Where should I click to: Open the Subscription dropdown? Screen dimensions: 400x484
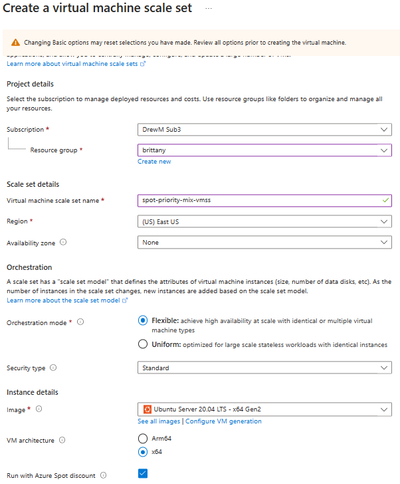[264, 129]
